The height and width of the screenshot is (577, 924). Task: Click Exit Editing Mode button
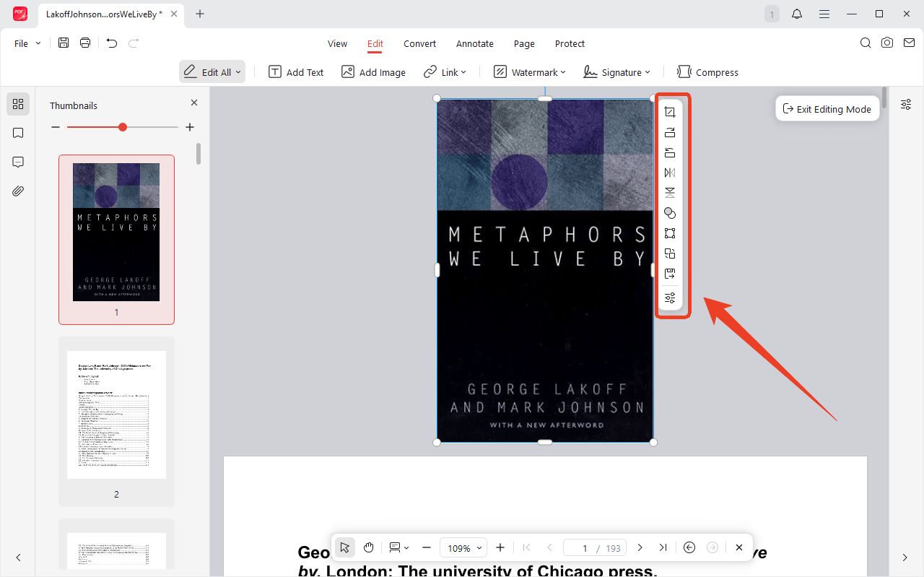coord(827,109)
